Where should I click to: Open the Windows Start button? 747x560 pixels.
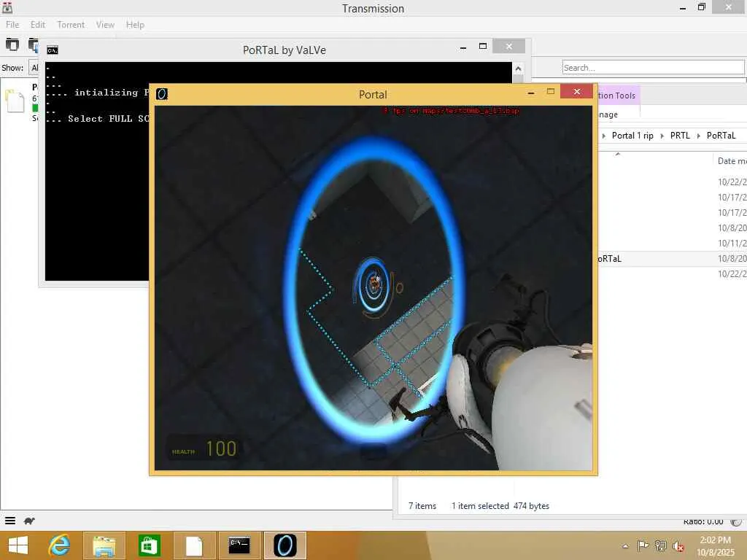click(18, 545)
